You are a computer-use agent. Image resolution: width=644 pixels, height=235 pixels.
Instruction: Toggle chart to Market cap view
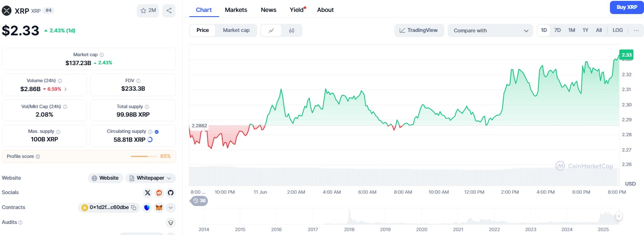[x=236, y=30]
